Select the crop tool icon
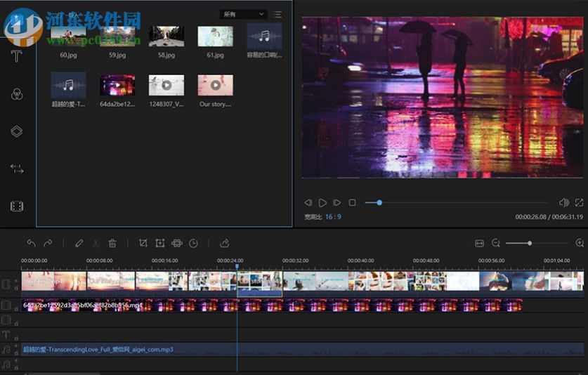The width and height of the screenshot is (588, 375). pyautogui.click(x=143, y=243)
